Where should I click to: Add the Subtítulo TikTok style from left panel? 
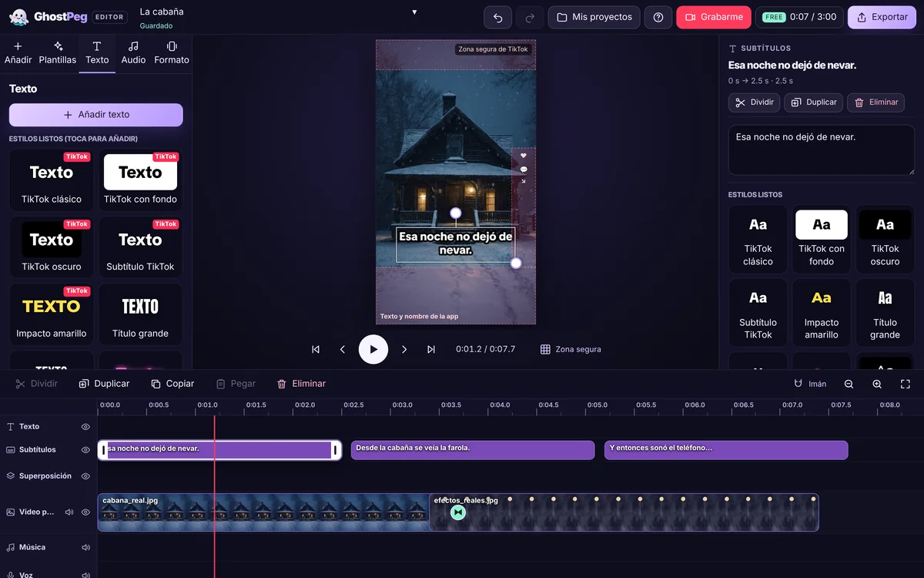coord(140,247)
